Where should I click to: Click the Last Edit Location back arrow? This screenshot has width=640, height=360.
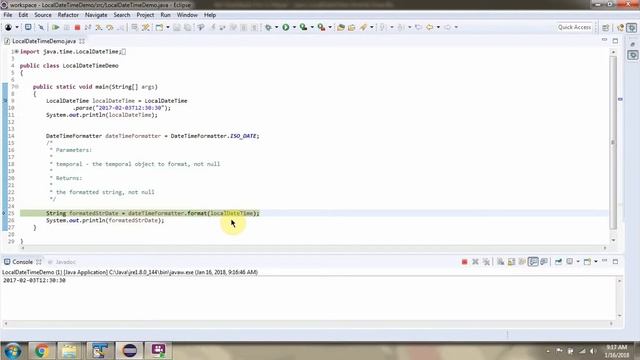[x=418, y=27]
